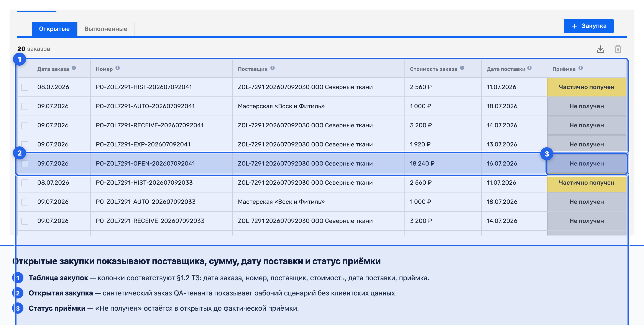Click the download orders icon
The width and height of the screenshot is (644, 325).
coord(600,49)
